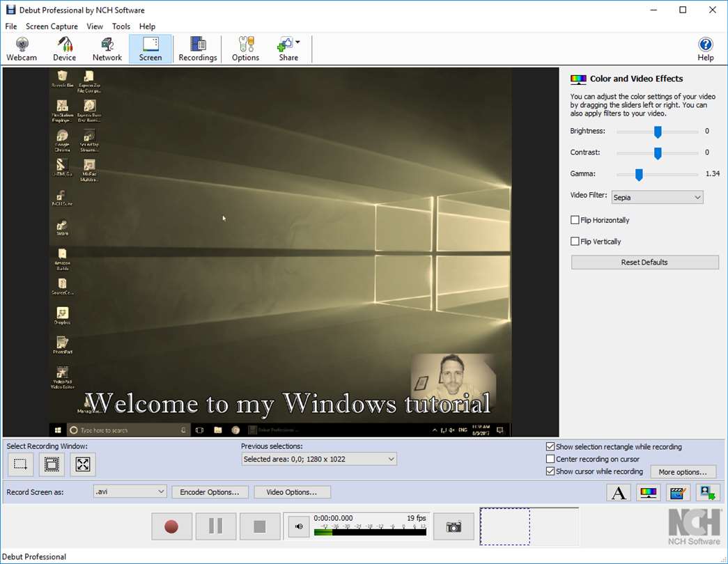Image resolution: width=728 pixels, height=564 pixels.
Task: Click the Reset Defaults button
Action: point(645,263)
